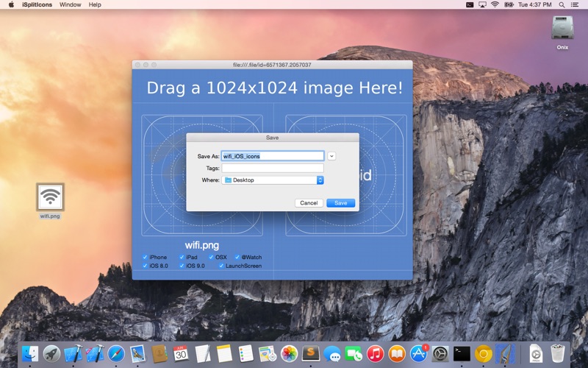Screen dimensions: 588x368
Task: Open System Preferences gear icon
Action: click(440, 354)
